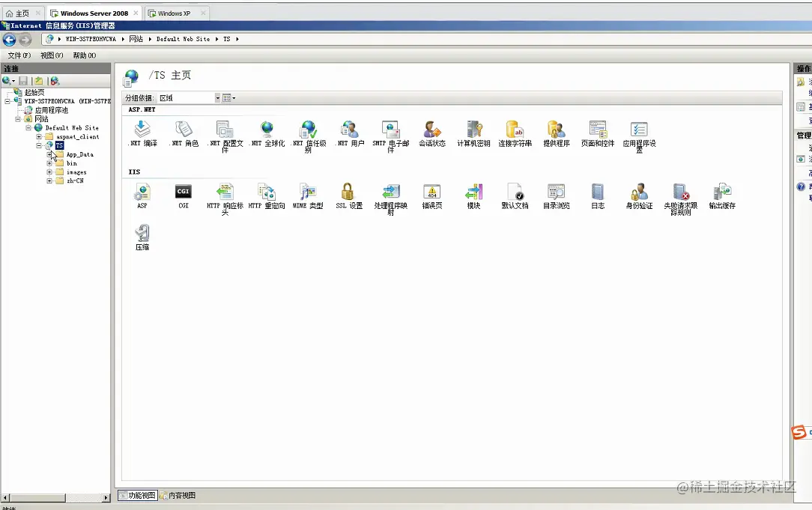
Task: Open the 日志 feature
Action: pyautogui.click(x=598, y=195)
